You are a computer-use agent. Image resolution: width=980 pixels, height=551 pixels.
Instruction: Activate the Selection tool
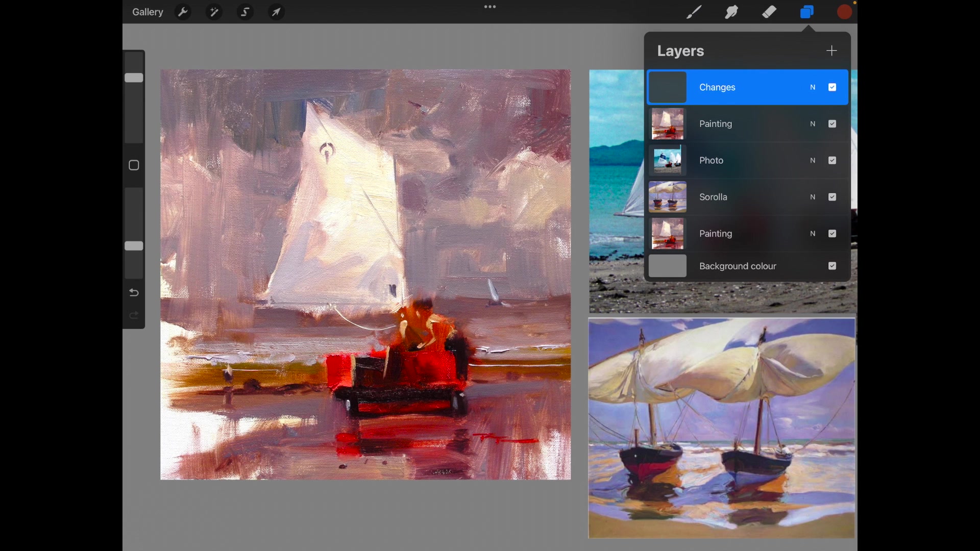point(245,12)
